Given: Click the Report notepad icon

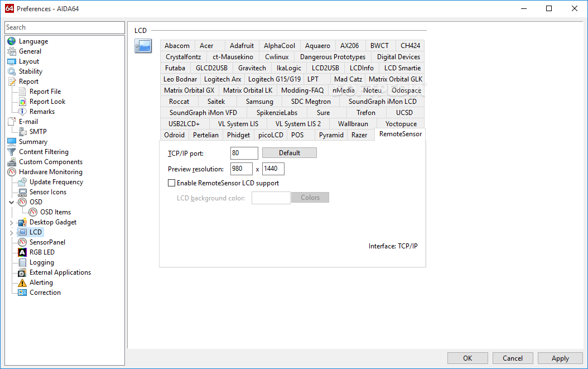Looking at the screenshot, I should point(12,82).
